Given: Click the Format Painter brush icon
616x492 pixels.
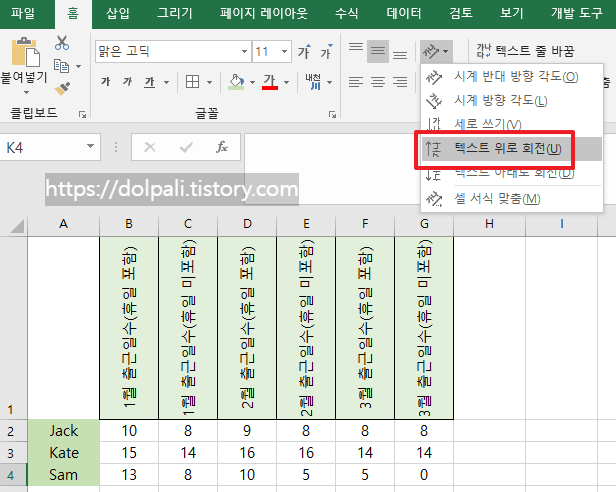Looking at the screenshot, I should [62, 88].
